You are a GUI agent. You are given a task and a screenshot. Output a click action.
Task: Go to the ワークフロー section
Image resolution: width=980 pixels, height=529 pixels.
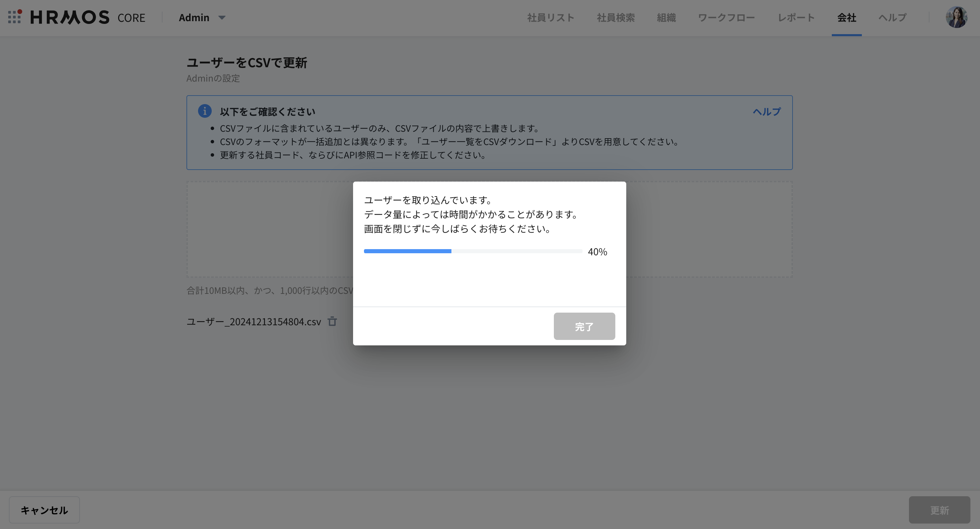pyautogui.click(x=726, y=17)
